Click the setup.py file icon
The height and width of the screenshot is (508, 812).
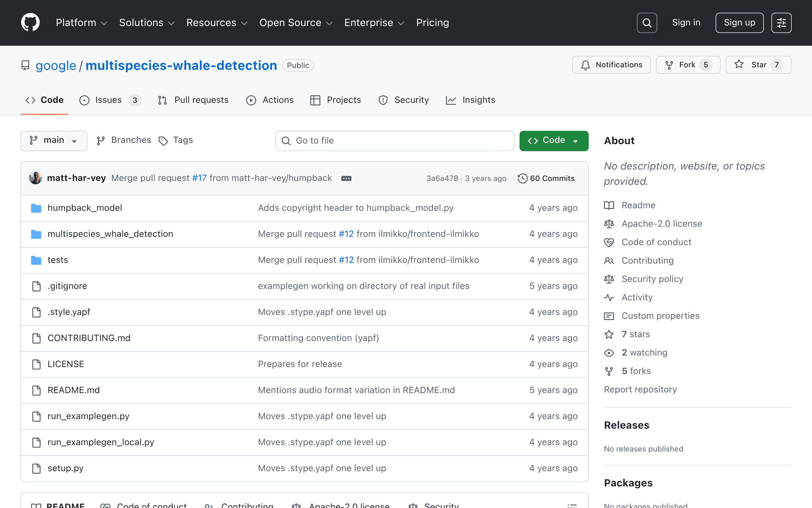click(x=36, y=468)
